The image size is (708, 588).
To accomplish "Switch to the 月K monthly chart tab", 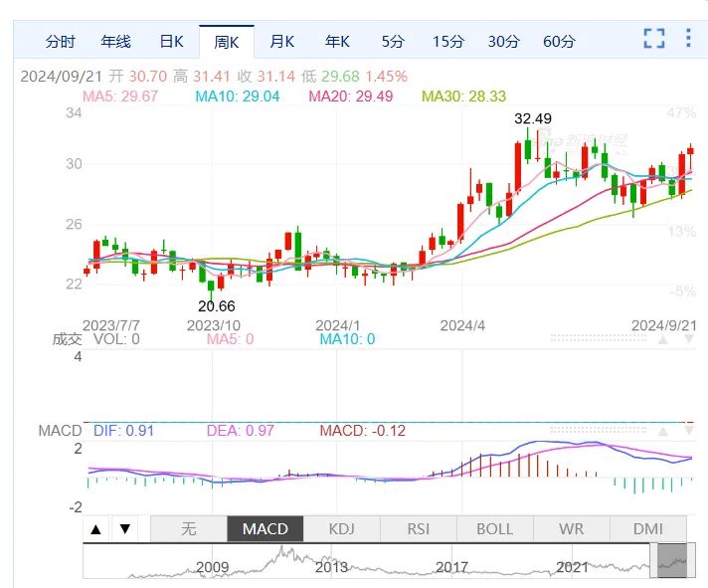I will coord(281,42).
